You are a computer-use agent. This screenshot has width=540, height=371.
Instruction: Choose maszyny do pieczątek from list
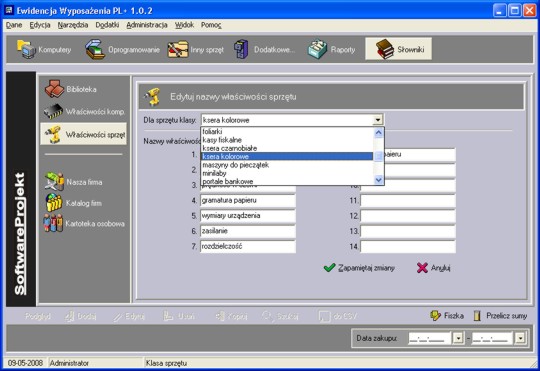click(x=287, y=165)
